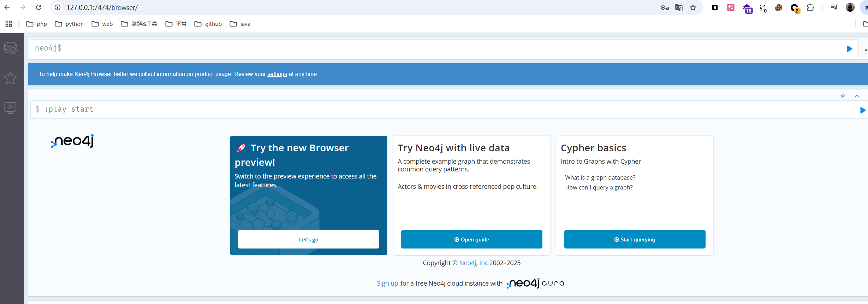Open the saved password key icon
Viewport: 868px width, 304px height.
coord(665,7)
